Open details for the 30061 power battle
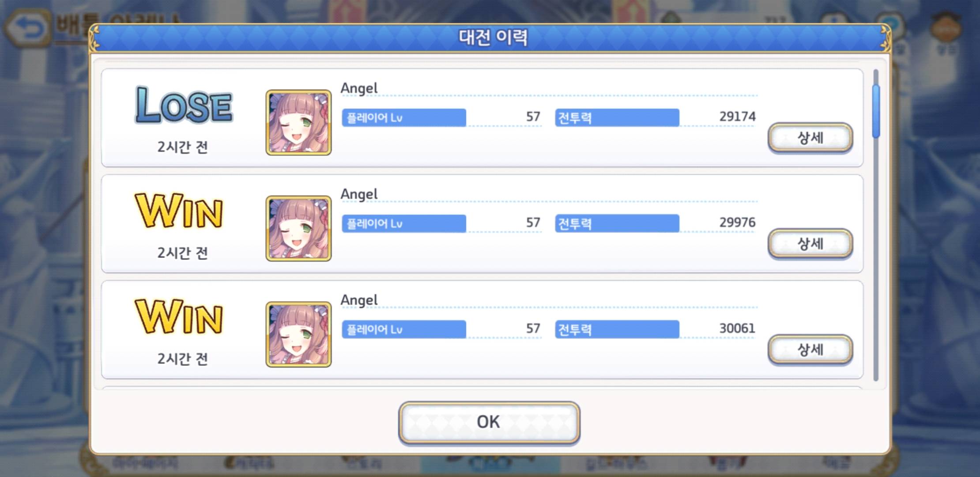Viewport: 980px width, 477px height. tap(810, 350)
